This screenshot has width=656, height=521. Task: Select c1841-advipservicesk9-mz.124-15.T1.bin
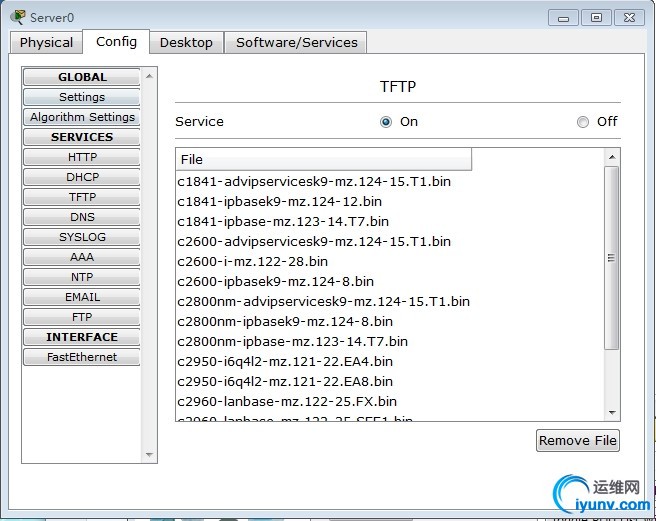click(x=314, y=182)
